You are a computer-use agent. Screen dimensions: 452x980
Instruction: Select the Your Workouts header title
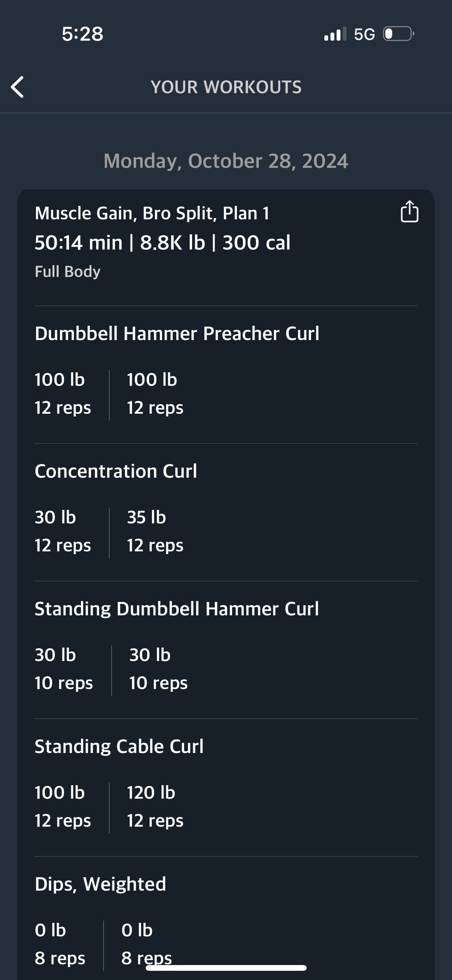(226, 87)
